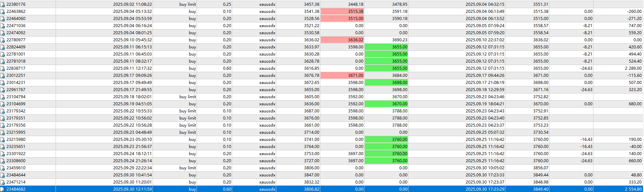Click the order icon beside ticket 22380176
The image size is (644, 192).
coord(2,4)
